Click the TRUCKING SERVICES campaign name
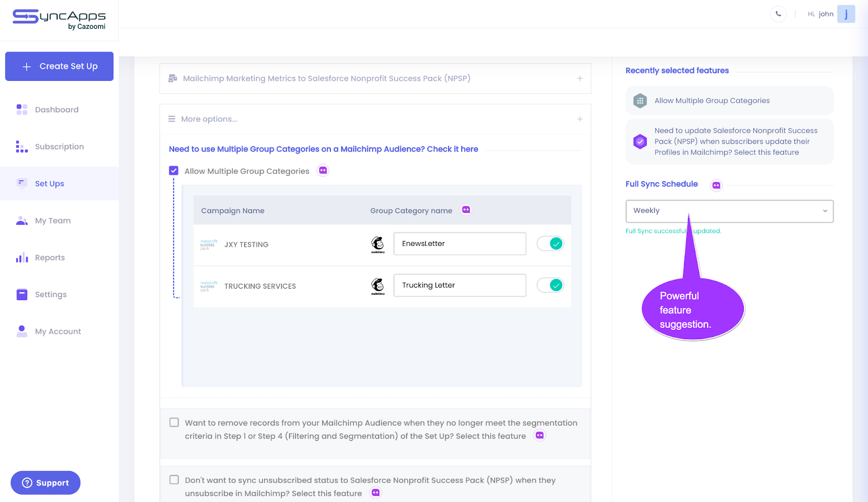The height and width of the screenshot is (502, 868). click(260, 286)
